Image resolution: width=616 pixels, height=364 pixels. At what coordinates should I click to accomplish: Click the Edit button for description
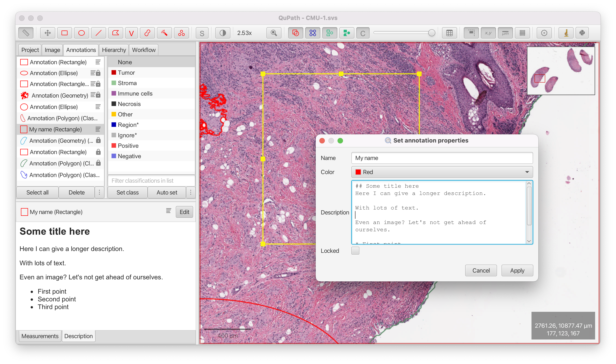tap(184, 212)
